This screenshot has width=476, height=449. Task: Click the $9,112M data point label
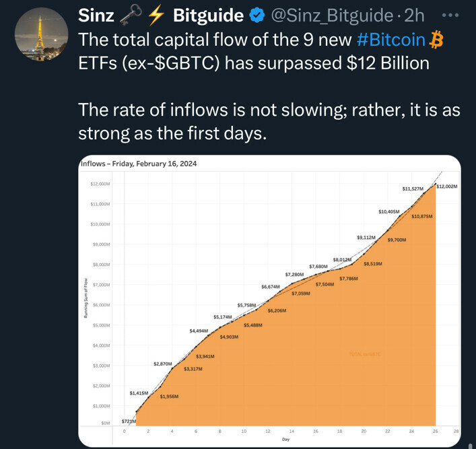pos(367,237)
